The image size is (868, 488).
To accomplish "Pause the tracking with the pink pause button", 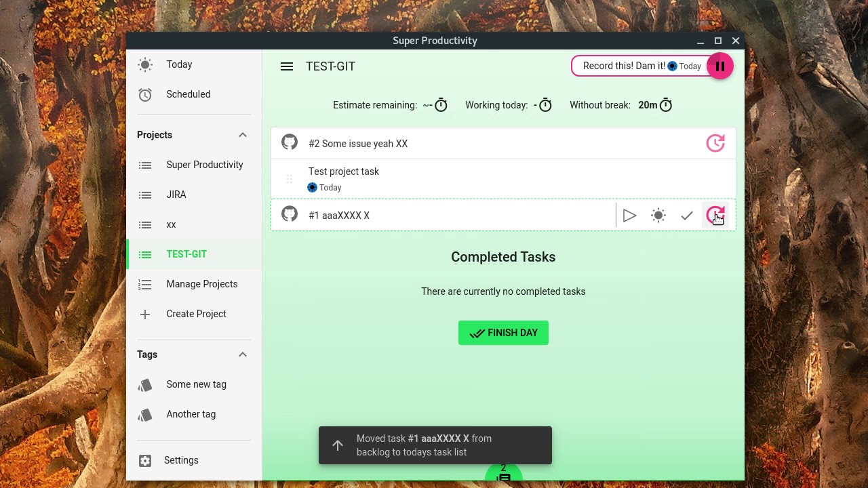I will click(720, 66).
